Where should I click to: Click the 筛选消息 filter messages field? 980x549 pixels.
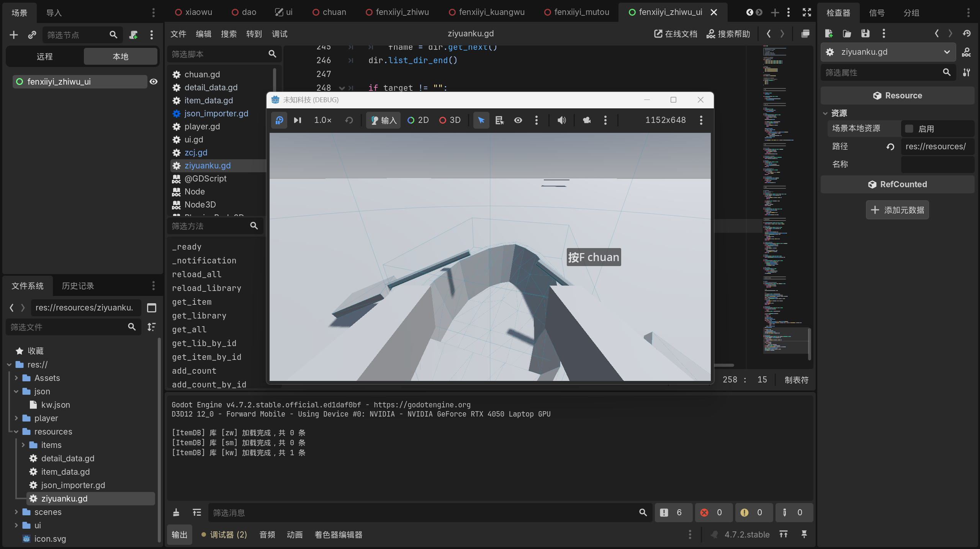[x=424, y=512]
